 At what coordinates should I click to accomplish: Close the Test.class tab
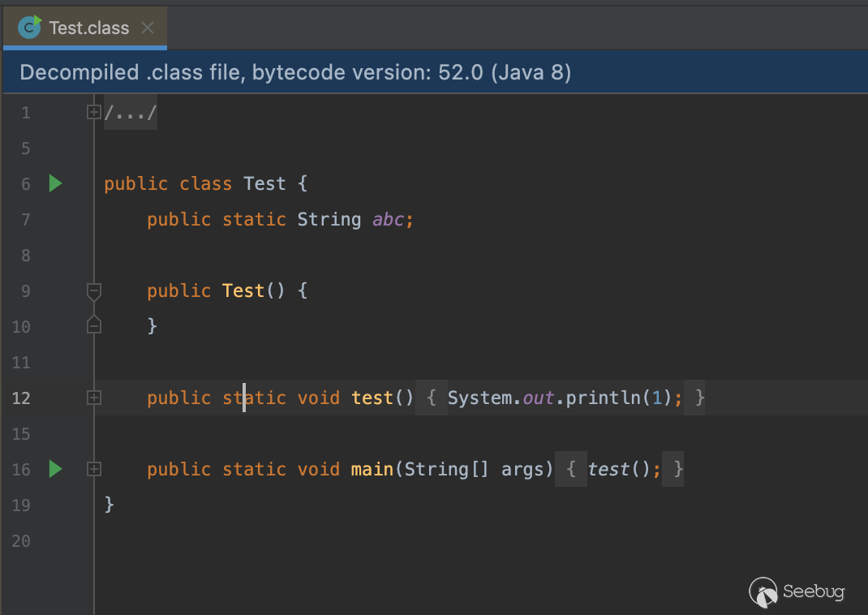pos(148,28)
